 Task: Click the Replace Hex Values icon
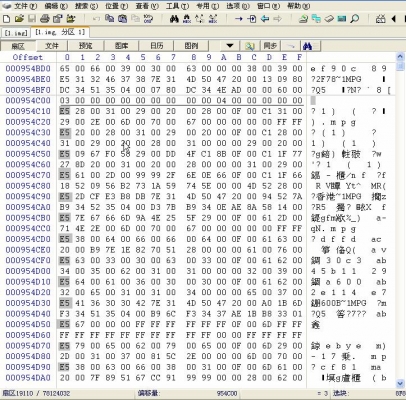[x=213, y=19]
